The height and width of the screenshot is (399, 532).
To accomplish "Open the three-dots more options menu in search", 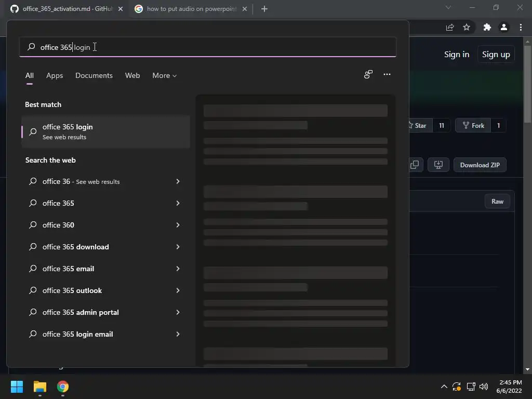I will coord(387,74).
